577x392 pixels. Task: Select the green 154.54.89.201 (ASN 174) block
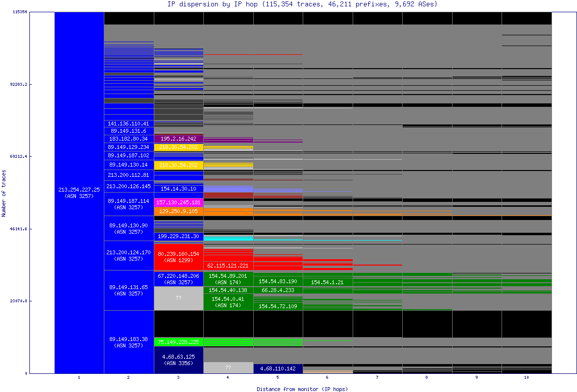228,279
